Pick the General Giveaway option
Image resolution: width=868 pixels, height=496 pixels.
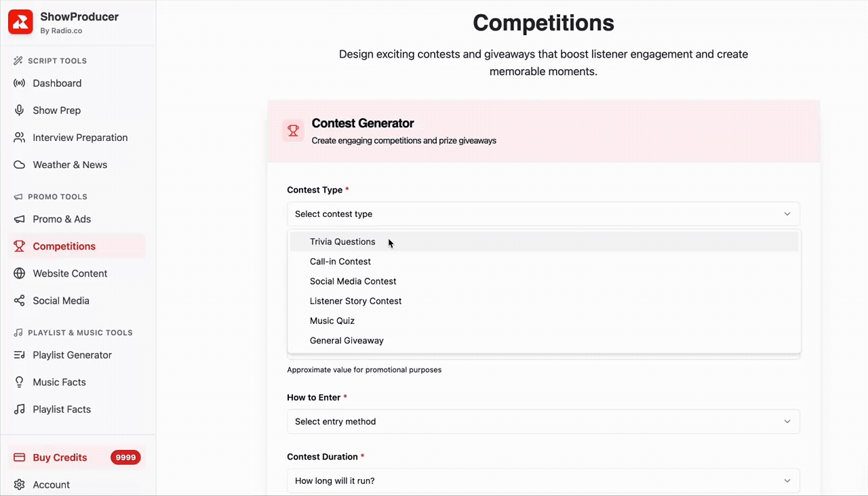point(347,341)
